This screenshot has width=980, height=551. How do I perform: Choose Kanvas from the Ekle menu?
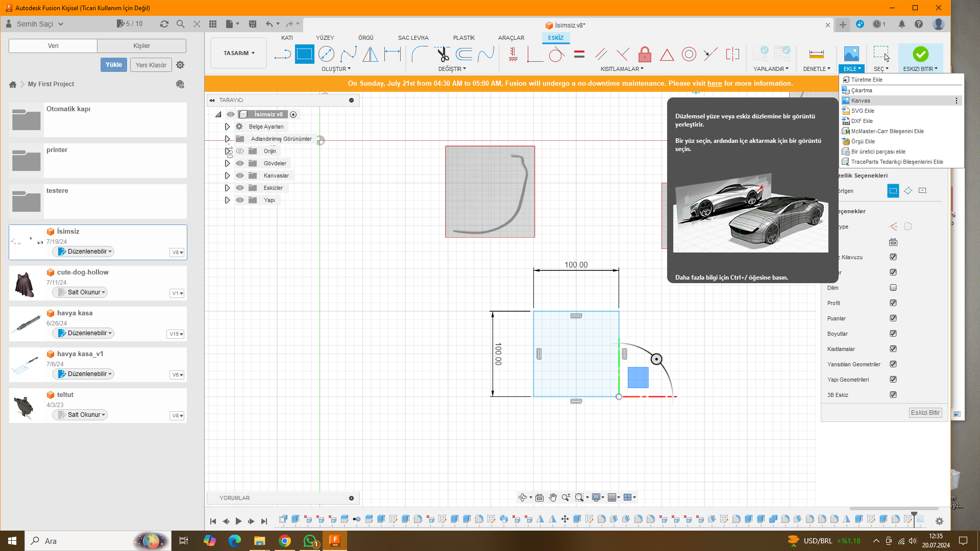[x=861, y=101]
